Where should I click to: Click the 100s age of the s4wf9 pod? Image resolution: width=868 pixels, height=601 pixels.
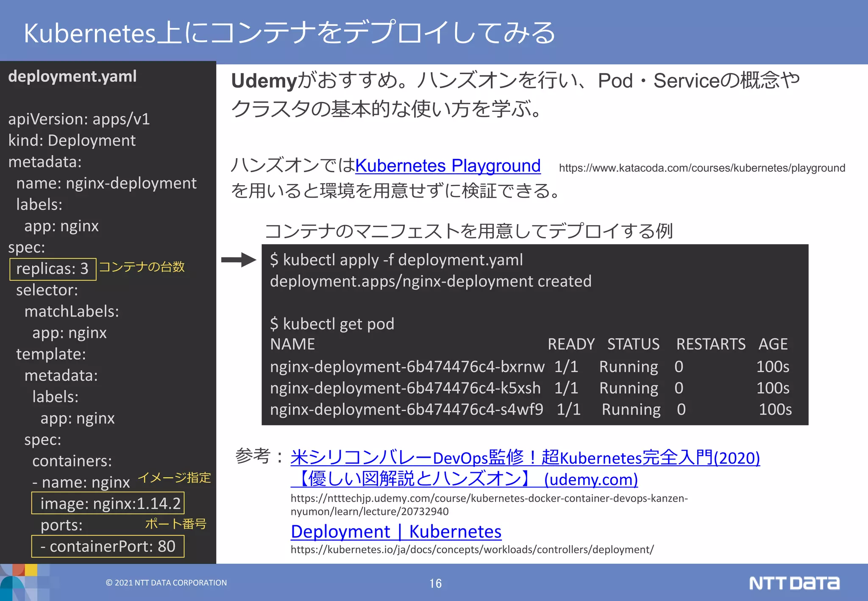(775, 409)
